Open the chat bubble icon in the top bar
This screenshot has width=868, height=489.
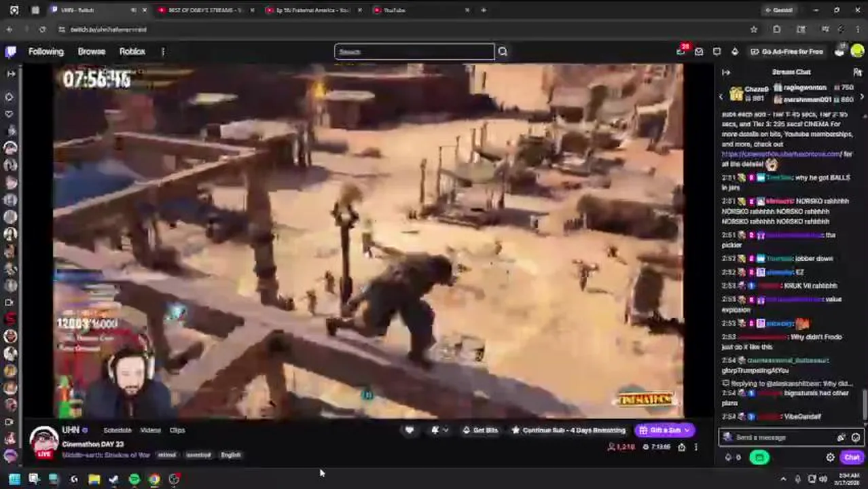[717, 52]
